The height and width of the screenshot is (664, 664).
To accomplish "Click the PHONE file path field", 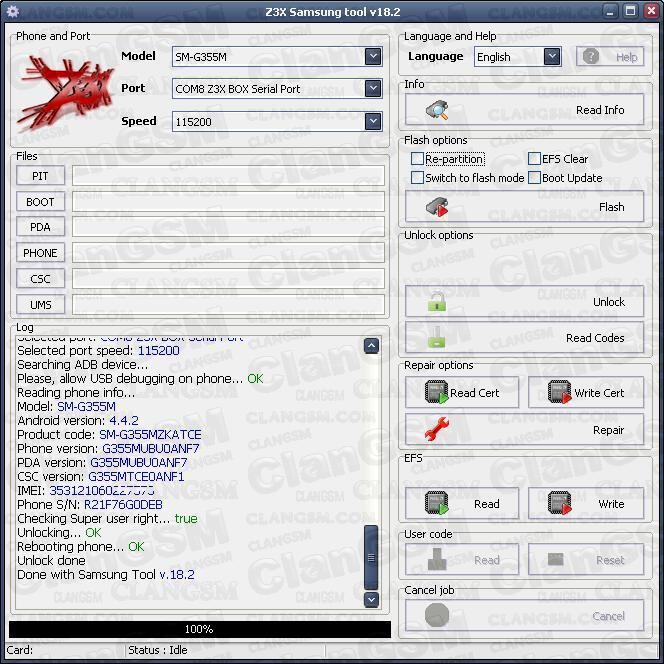I will pos(228,253).
